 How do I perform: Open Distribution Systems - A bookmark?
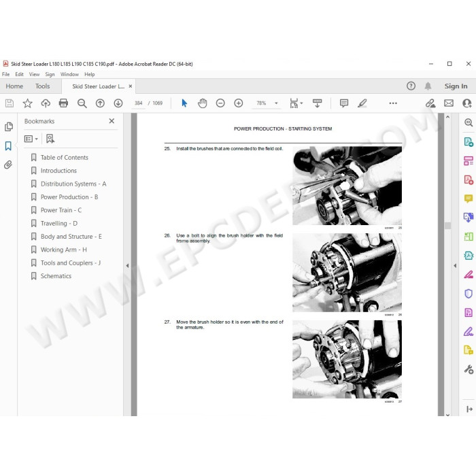73,184
